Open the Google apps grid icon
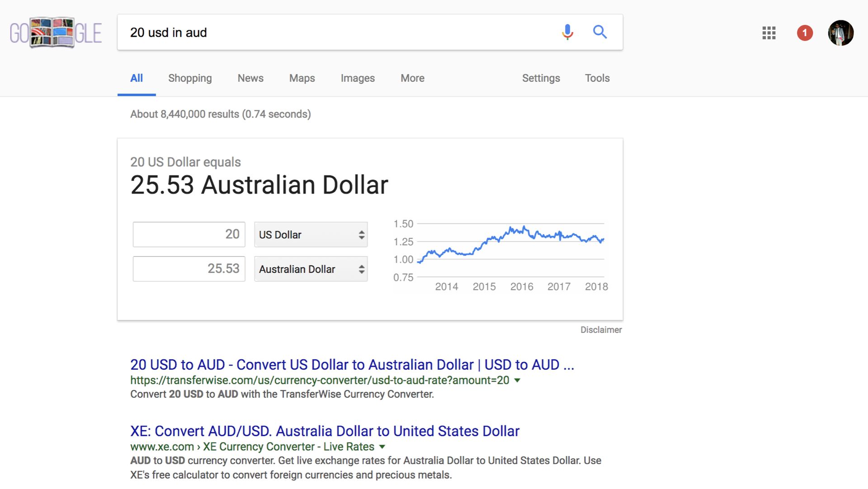 pyautogui.click(x=768, y=33)
